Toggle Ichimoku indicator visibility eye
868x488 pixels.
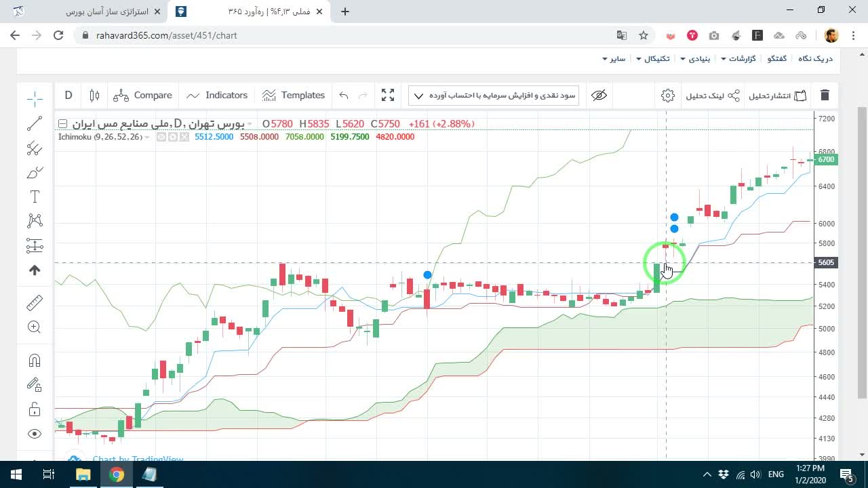[161, 137]
